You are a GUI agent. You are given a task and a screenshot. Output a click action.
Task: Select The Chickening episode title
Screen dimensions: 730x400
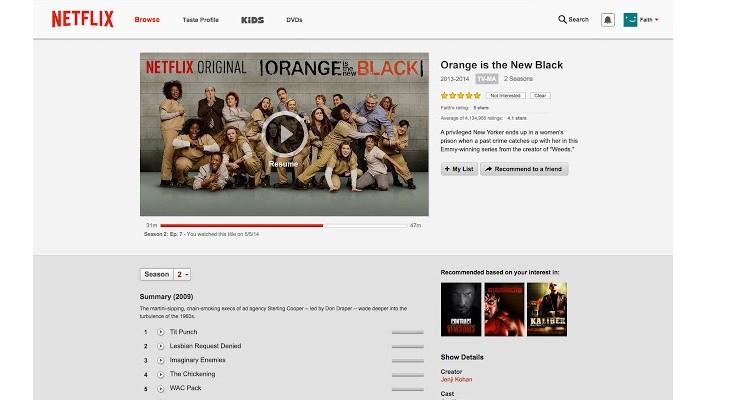point(192,374)
